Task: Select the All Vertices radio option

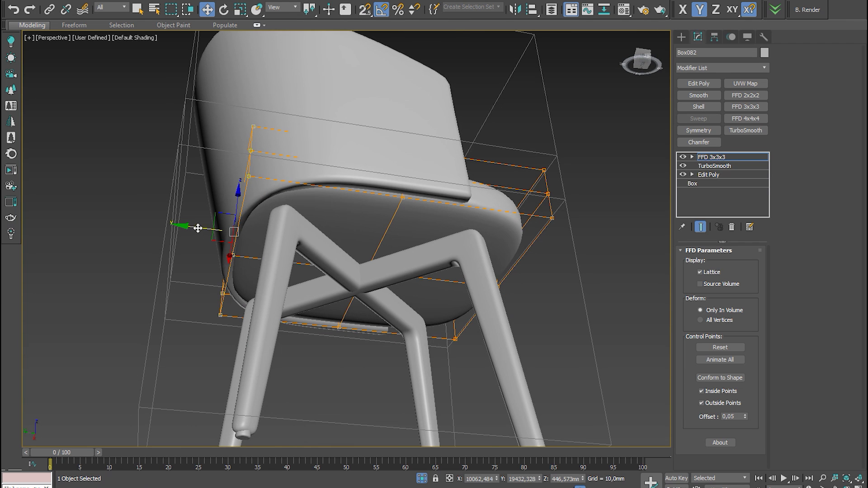Action: coord(700,320)
